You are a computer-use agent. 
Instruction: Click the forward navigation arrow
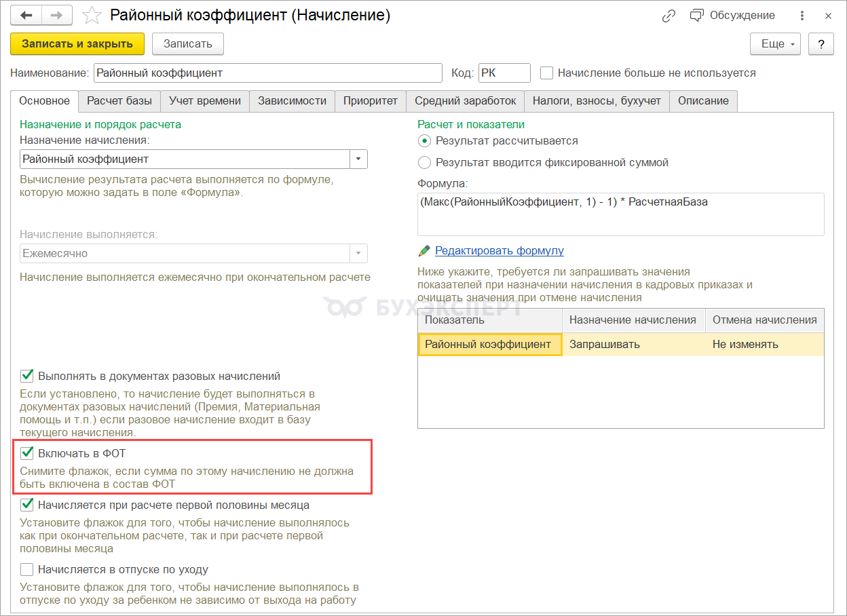(58, 16)
